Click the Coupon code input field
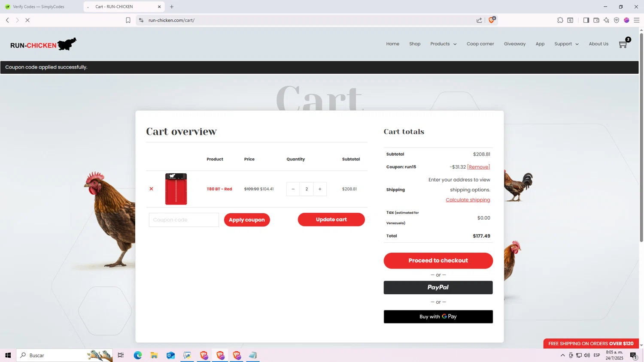This screenshot has height=362, width=644. 184,220
